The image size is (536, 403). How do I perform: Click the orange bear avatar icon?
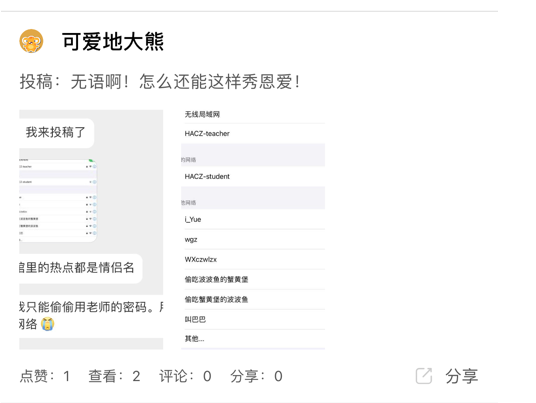point(31,41)
